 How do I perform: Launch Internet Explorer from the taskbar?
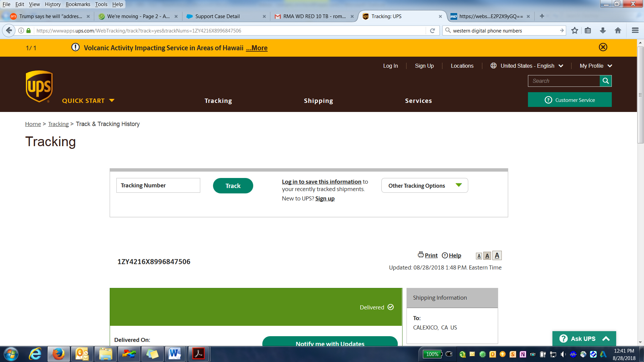[35, 354]
